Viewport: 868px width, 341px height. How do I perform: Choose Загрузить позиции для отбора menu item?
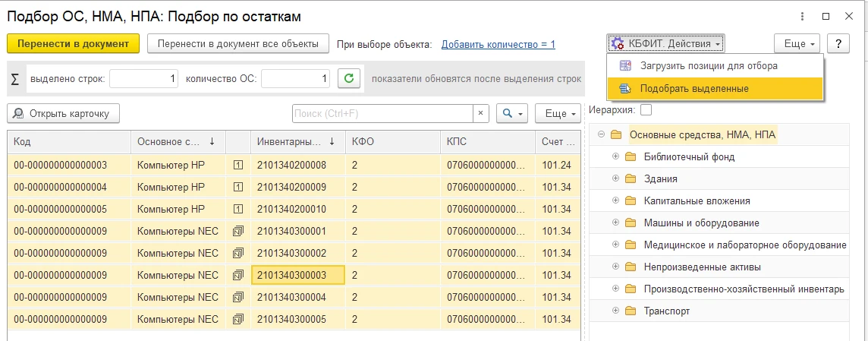coord(715,66)
